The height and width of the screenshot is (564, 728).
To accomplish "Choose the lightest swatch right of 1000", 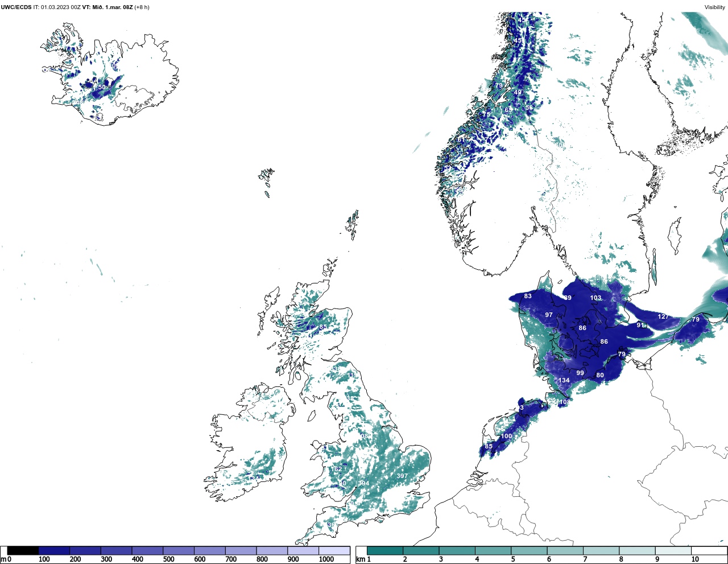I will 334,551.
